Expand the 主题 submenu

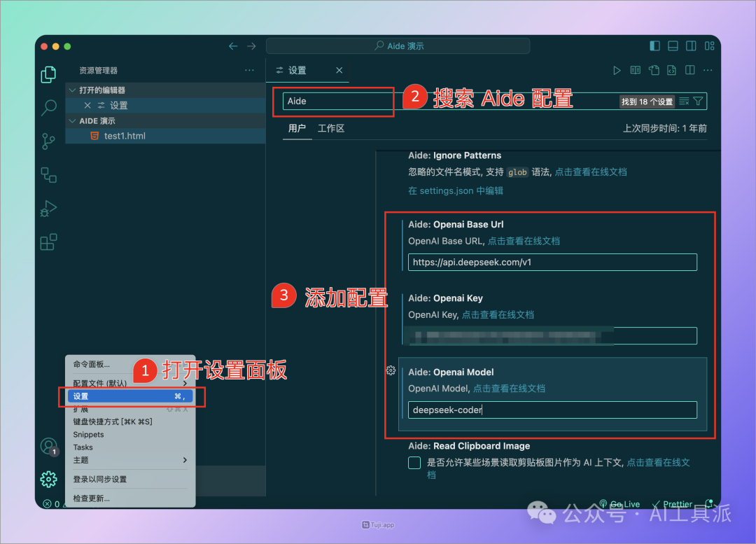point(130,460)
